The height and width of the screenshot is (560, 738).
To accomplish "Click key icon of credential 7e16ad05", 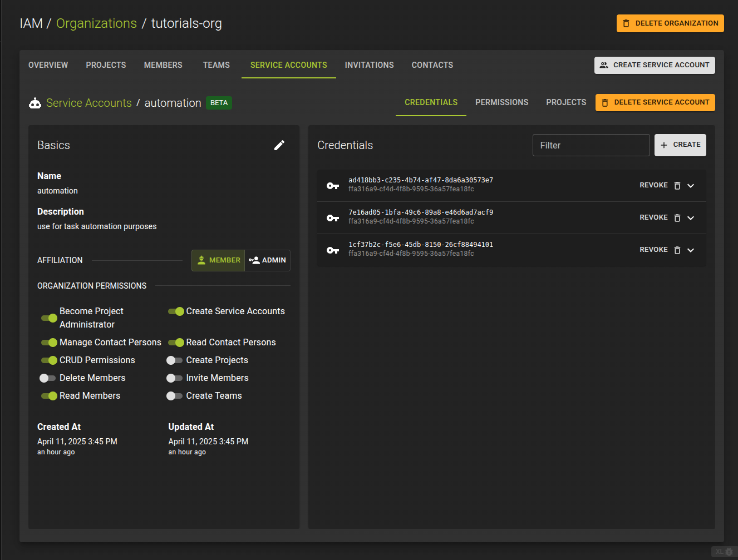I will coord(333,218).
